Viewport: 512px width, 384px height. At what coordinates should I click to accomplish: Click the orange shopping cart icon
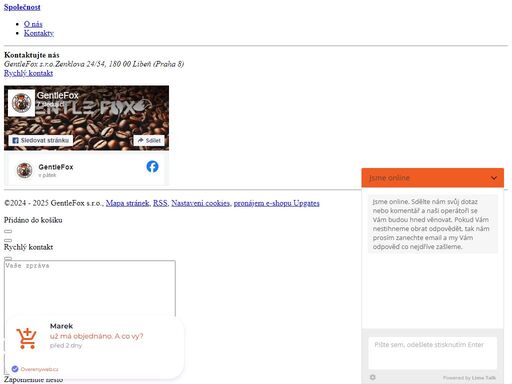26,338
